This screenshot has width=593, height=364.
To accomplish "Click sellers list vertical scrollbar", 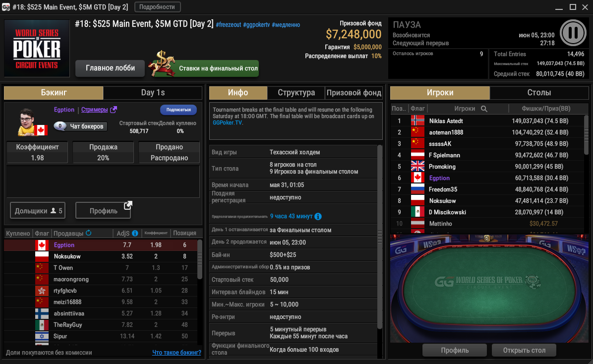I will [199, 259].
